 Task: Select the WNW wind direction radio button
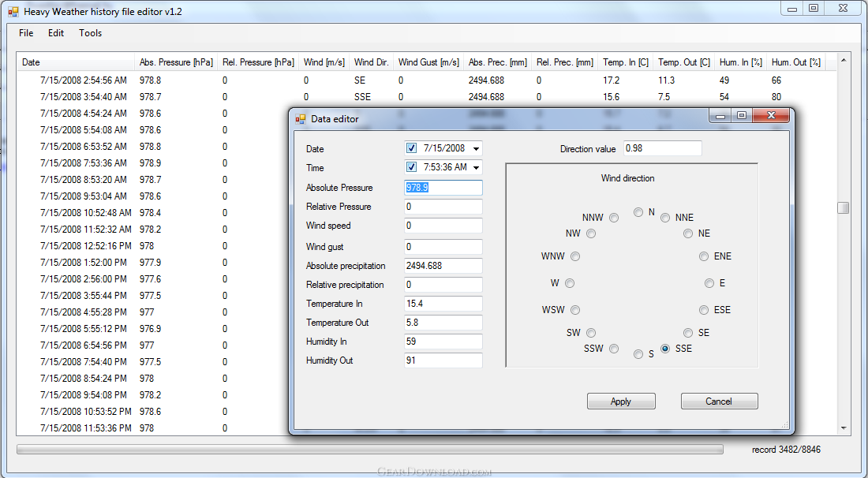(x=576, y=256)
